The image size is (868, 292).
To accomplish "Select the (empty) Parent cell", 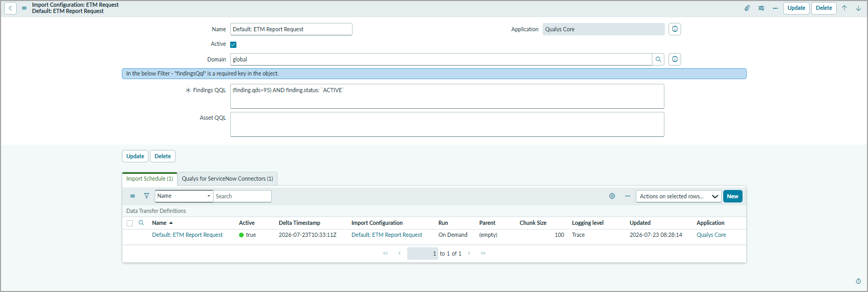I will (x=488, y=235).
